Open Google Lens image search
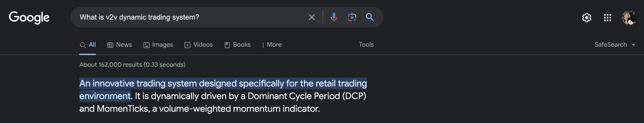This screenshot has width=644, height=123. point(352,17)
